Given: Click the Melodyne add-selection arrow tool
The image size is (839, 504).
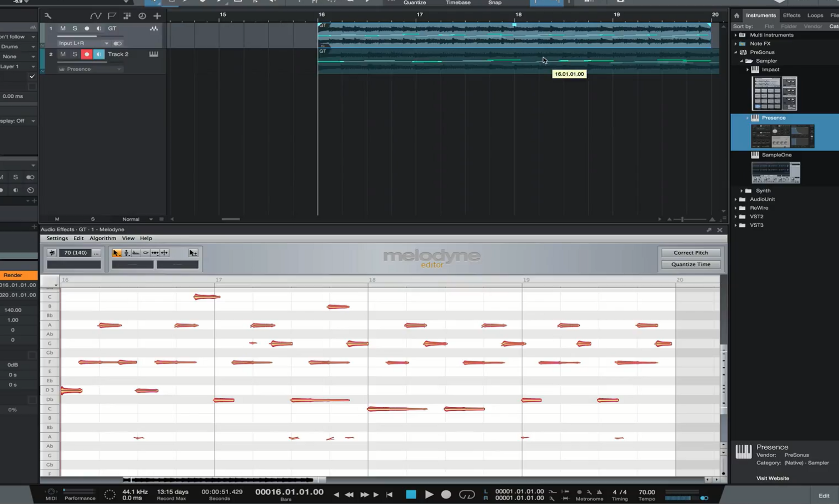Looking at the screenshot, I should 193,253.
